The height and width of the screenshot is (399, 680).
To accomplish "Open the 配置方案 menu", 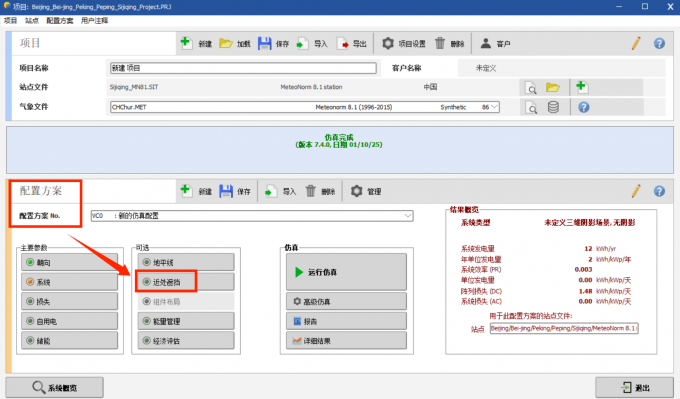I will pos(60,20).
